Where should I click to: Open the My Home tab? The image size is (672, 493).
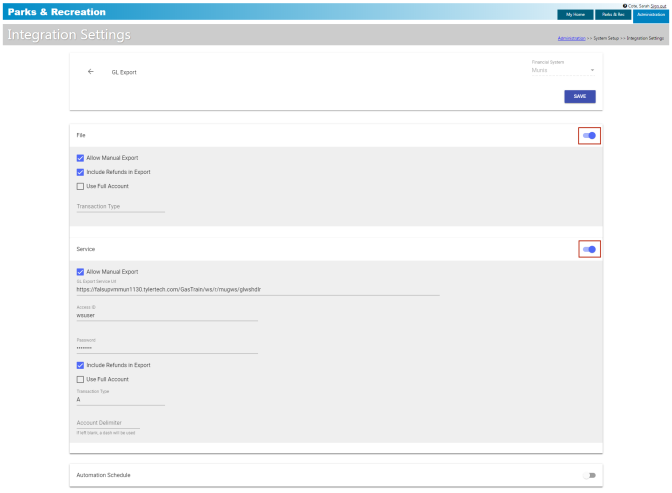[x=576, y=14]
